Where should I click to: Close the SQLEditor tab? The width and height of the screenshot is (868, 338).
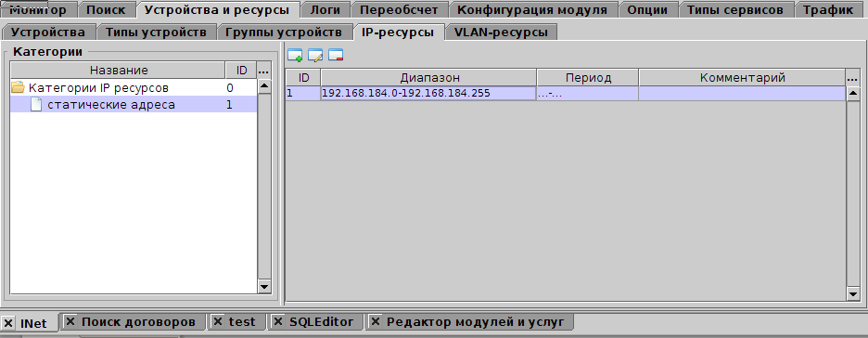(x=278, y=321)
